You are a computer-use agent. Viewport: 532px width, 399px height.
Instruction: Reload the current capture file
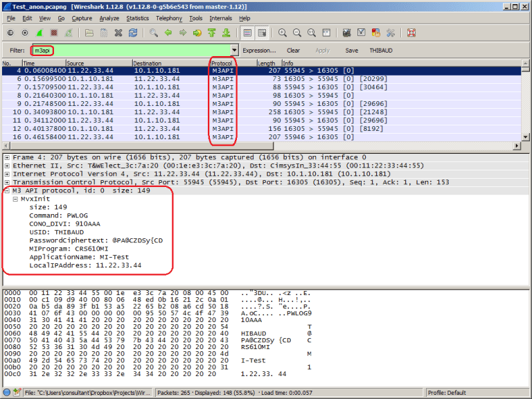[x=132, y=33]
